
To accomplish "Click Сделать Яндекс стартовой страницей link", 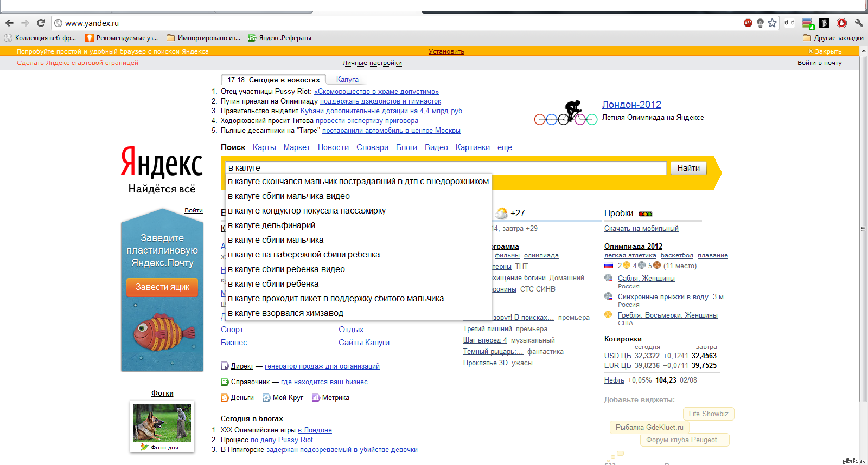I will point(78,63).
